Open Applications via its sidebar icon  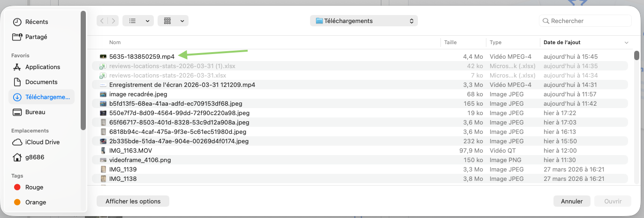click(x=17, y=67)
